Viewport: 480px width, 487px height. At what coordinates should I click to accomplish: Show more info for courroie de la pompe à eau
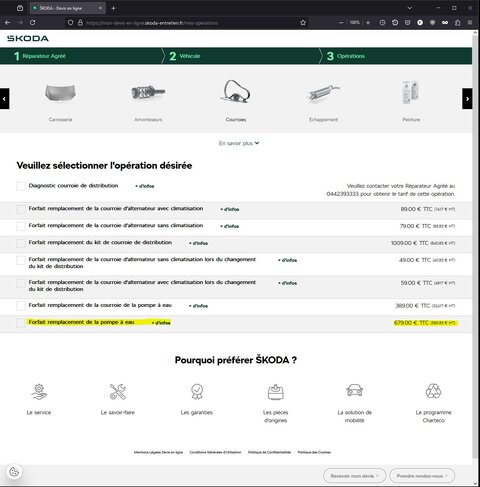coord(198,306)
